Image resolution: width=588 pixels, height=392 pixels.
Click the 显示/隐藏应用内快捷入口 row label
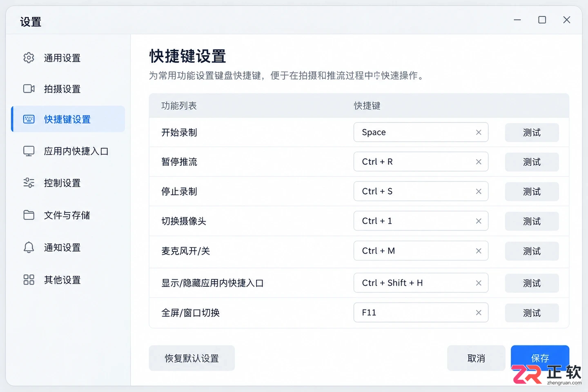point(212,283)
